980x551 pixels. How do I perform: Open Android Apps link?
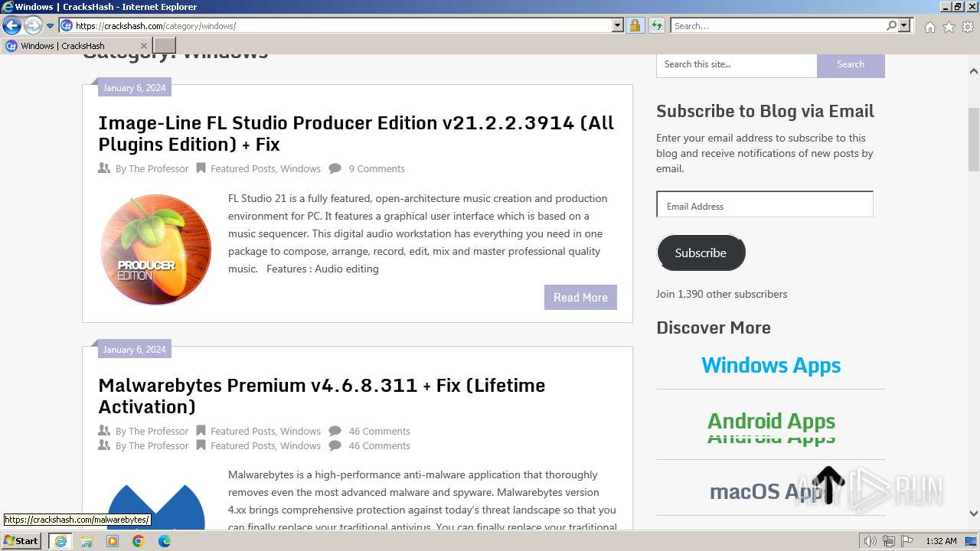pyautogui.click(x=771, y=422)
